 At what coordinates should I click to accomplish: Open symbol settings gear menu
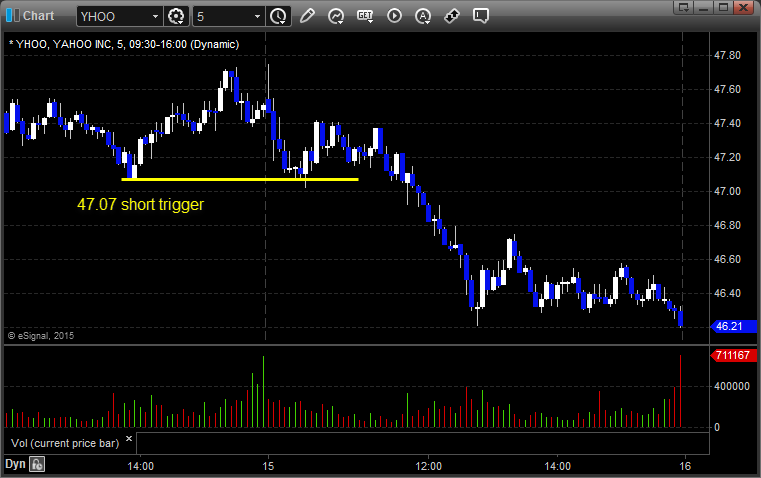click(175, 16)
